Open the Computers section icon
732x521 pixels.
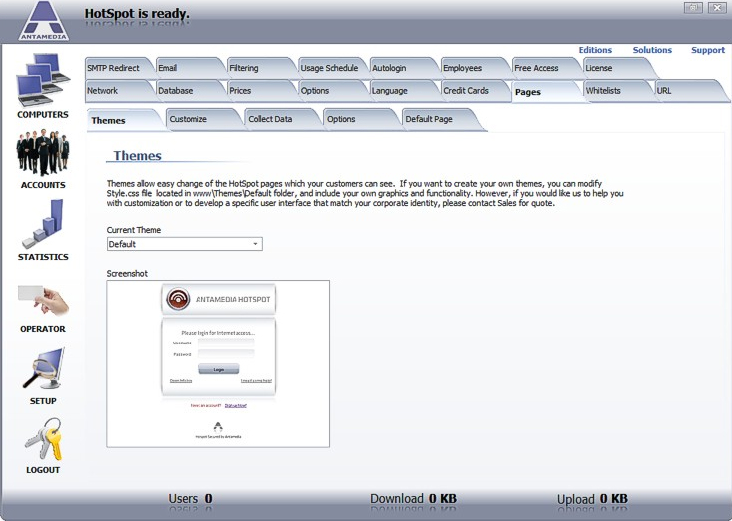[42, 79]
